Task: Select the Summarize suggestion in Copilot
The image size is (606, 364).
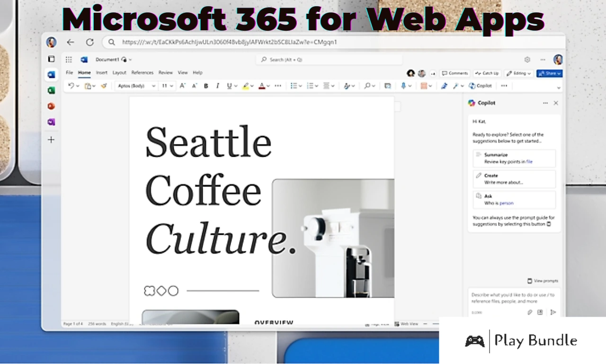Action: (x=514, y=158)
